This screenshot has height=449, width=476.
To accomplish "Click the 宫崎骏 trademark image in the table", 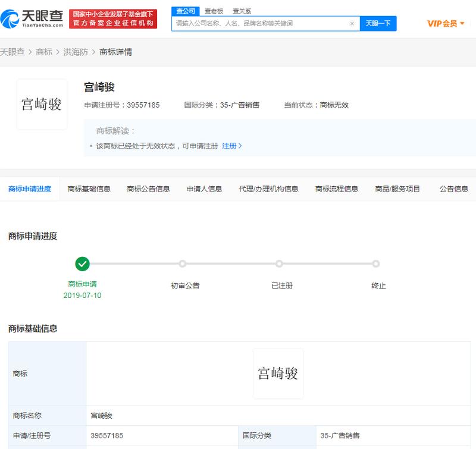I will (x=278, y=373).
